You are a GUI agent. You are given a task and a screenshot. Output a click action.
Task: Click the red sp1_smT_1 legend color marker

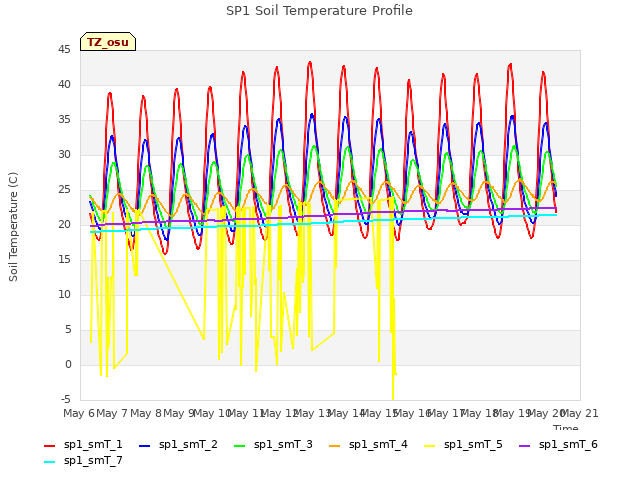49,446
